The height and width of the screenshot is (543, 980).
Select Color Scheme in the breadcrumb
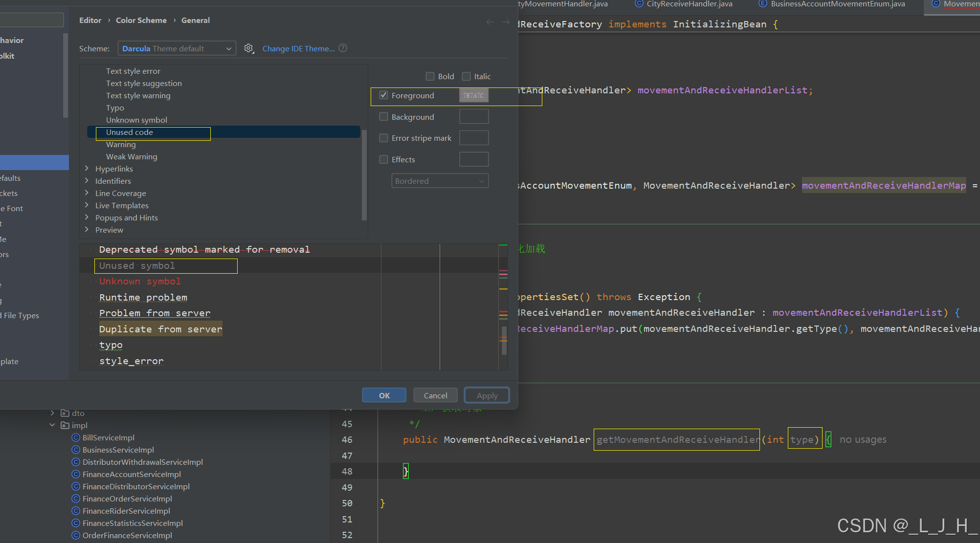pos(141,20)
